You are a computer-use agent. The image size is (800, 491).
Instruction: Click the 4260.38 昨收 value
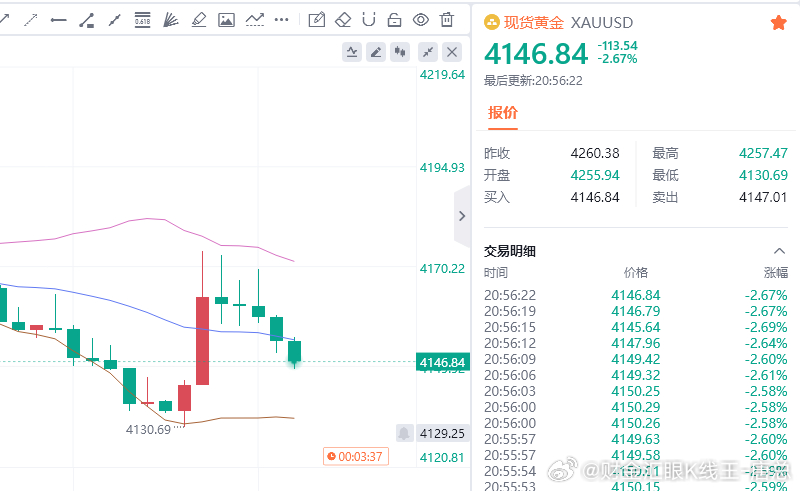point(595,153)
